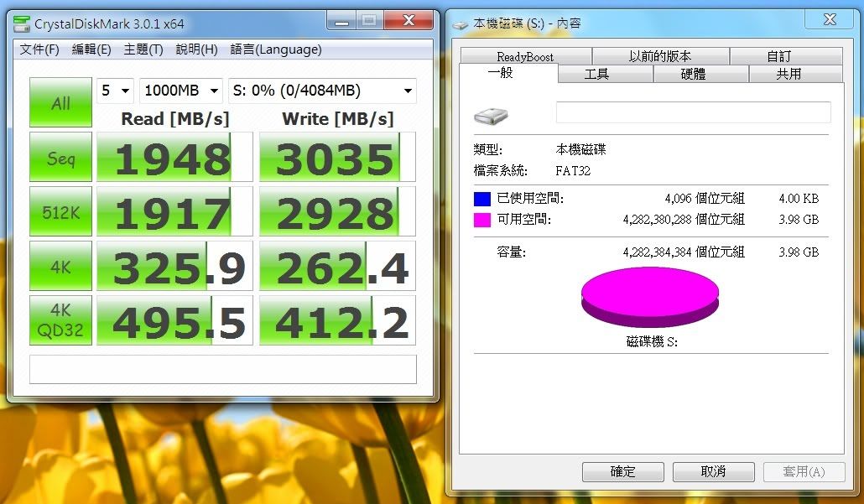Image resolution: width=864 pixels, height=504 pixels.
Task: Click the 4K read result 325.9
Action: pos(174,266)
